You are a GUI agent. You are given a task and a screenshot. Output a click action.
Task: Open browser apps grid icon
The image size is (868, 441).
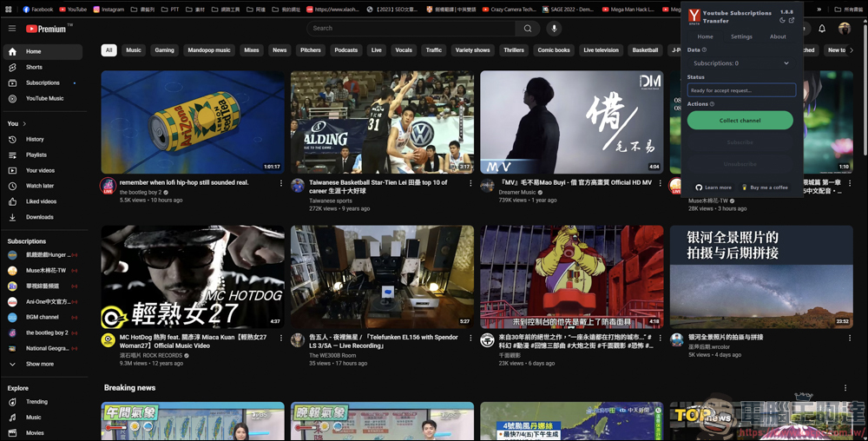pos(9,9)
